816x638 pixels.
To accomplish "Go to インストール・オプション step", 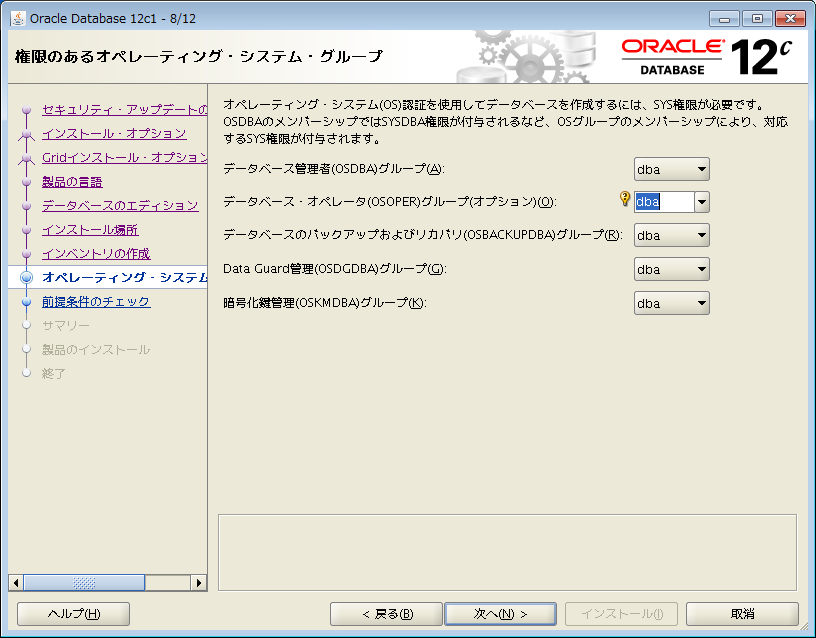I will click(x=114, y=133).
